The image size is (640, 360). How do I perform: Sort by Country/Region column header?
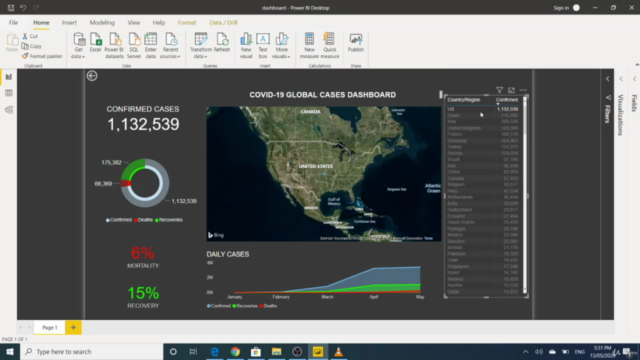(464, 100)
